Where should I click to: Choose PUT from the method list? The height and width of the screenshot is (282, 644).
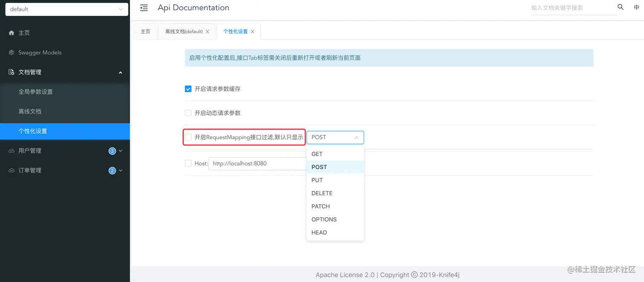point(335,180)
